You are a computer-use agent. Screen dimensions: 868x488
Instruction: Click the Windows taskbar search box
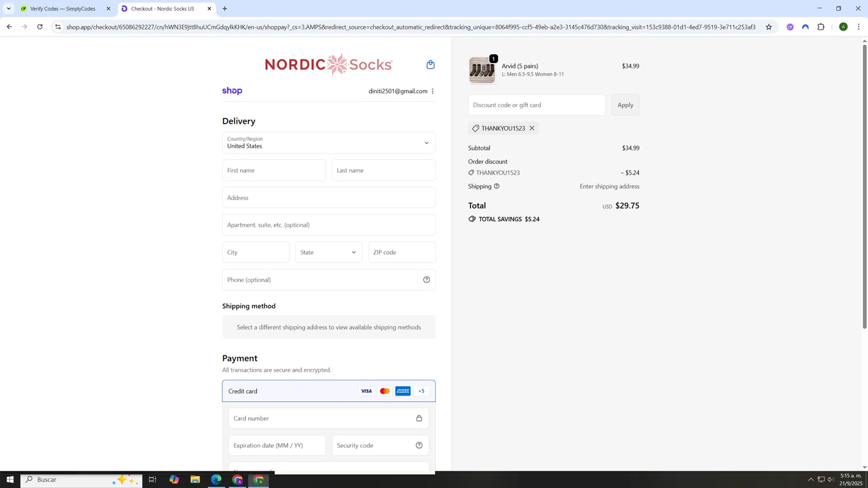[x=82, y=479]
